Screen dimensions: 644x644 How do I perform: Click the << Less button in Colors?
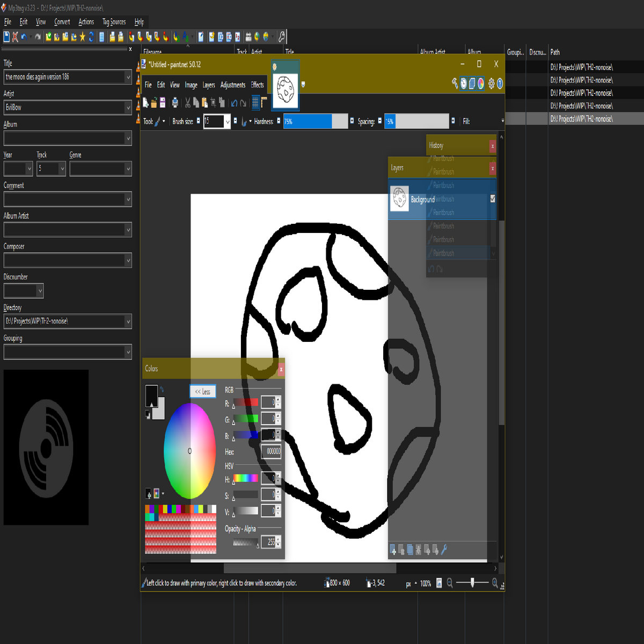(x=202, y=391)
